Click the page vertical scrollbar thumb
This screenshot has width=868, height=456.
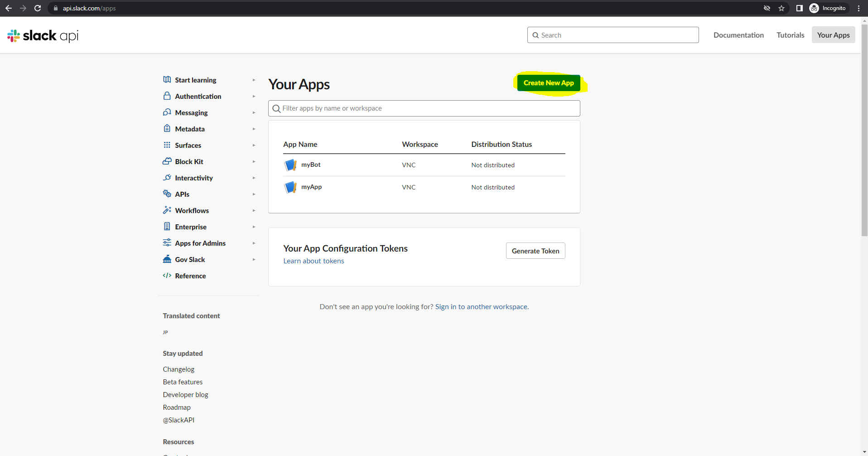pyautogui.click(x=864, y=129)
